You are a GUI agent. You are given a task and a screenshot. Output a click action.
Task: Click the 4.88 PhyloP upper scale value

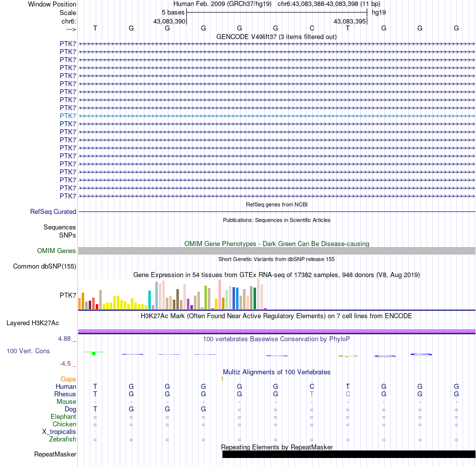click(x=64, y=339)
